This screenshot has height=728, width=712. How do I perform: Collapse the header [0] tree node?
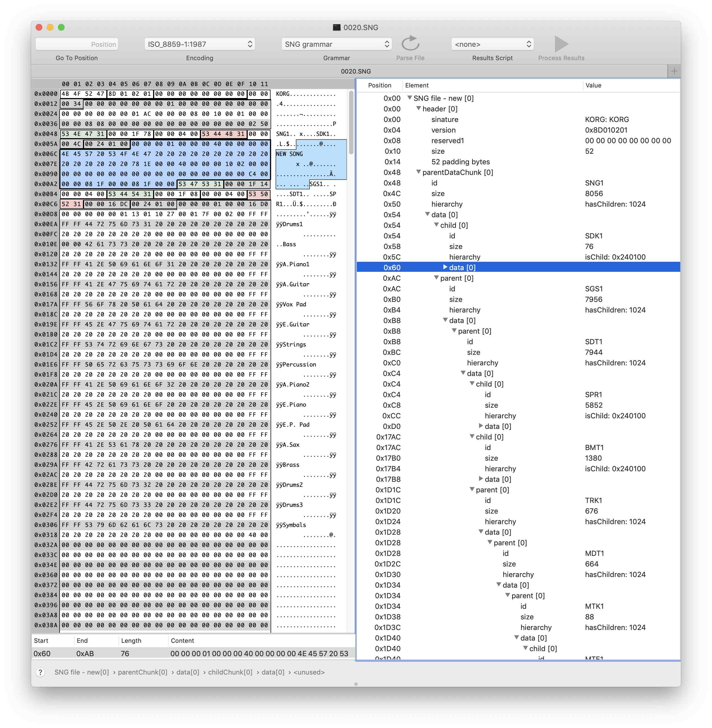click(418, 109)
